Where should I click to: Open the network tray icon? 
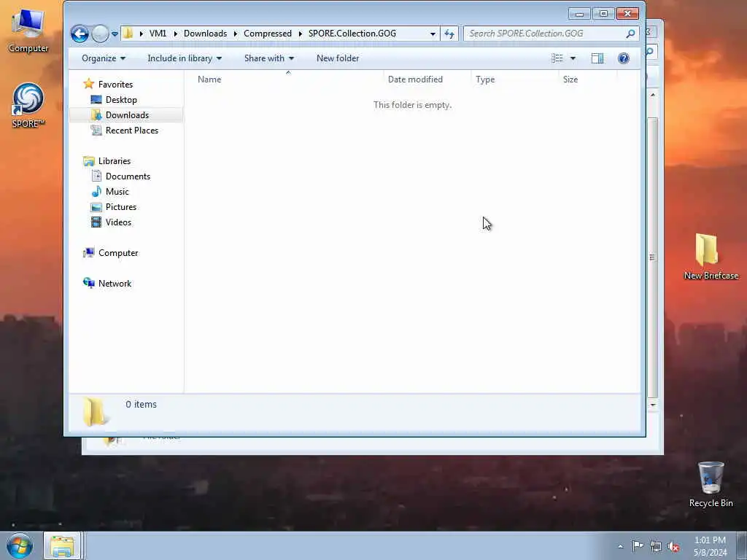point(656,546)
